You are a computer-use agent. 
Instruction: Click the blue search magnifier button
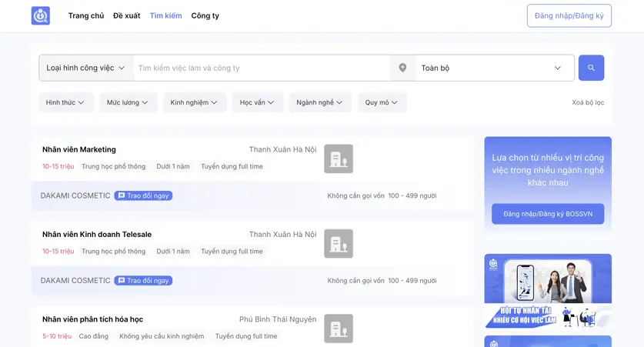[x=591, y=68]
